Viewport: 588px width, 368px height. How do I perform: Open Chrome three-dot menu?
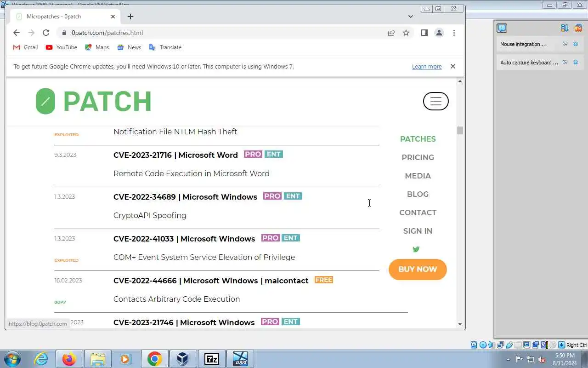(454, 33)
